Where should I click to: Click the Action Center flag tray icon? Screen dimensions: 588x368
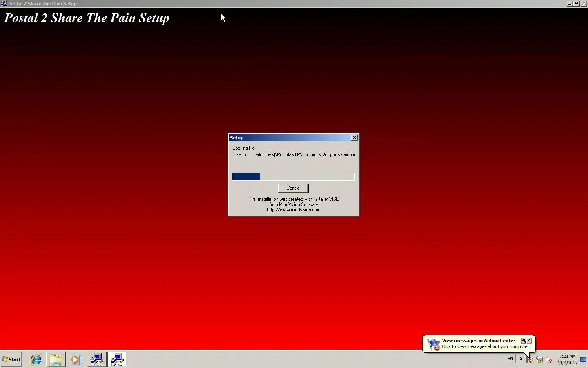[x=530, y=360]
